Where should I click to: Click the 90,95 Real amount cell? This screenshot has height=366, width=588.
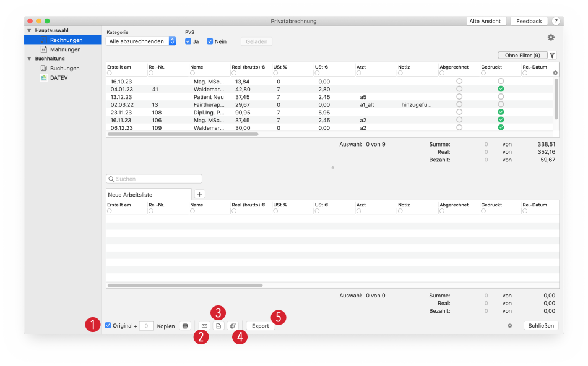(243, 113)
